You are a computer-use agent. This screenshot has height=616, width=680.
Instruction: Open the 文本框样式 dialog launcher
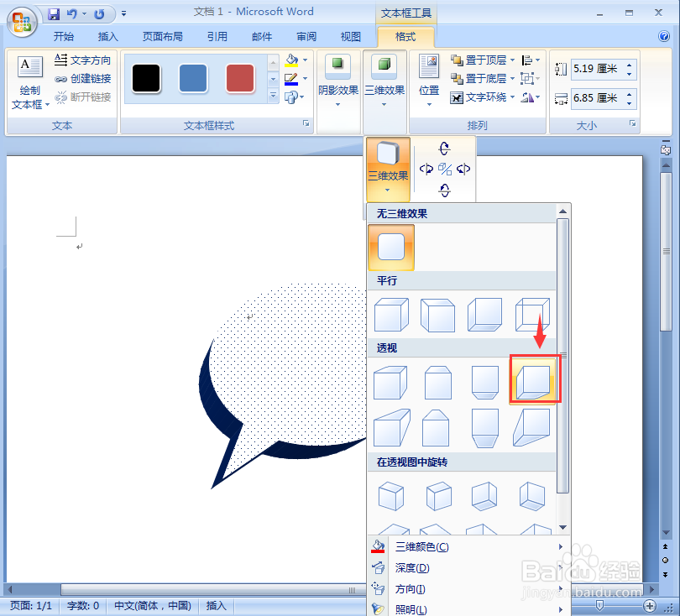[x=306, y=123]
